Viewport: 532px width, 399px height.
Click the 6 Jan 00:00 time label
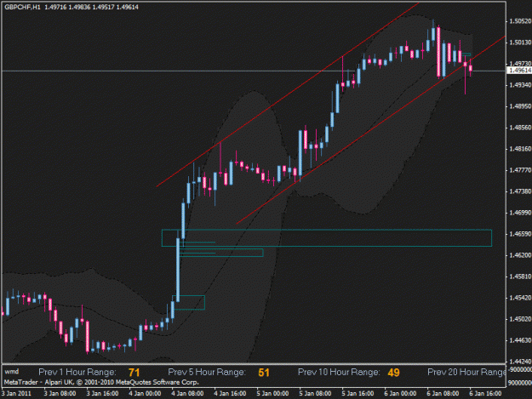point(400,394)
